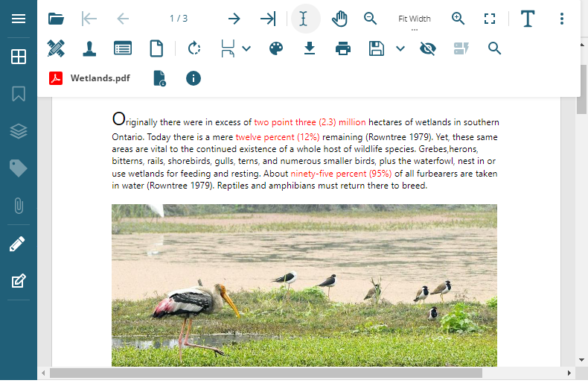
Task: Click red text 'twelve percent (12%)'
Action: 278,137
